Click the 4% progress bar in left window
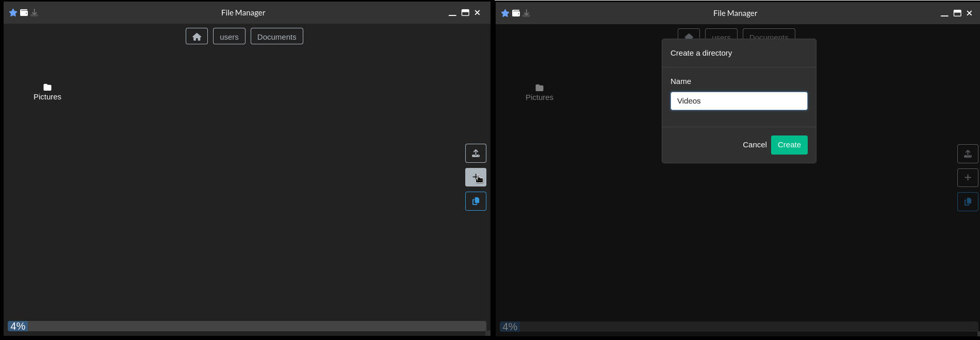This screenshot has height=340, width=980. [247, 326]
